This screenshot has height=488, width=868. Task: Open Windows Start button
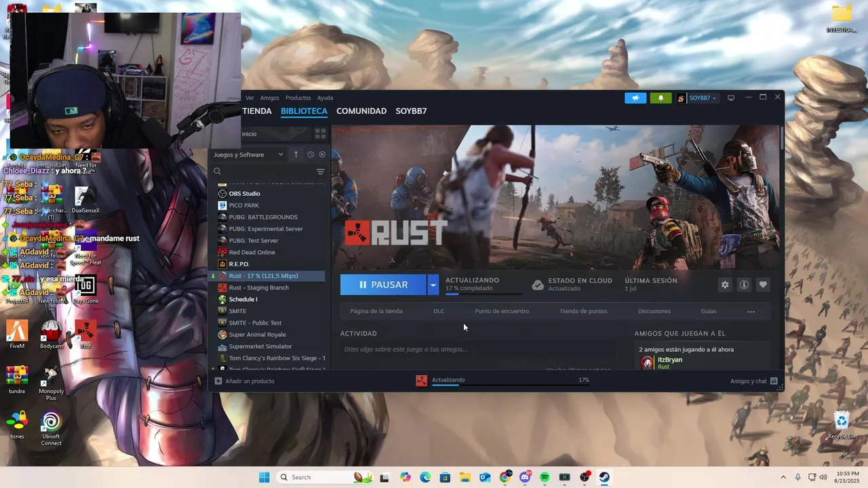point(264,477)
